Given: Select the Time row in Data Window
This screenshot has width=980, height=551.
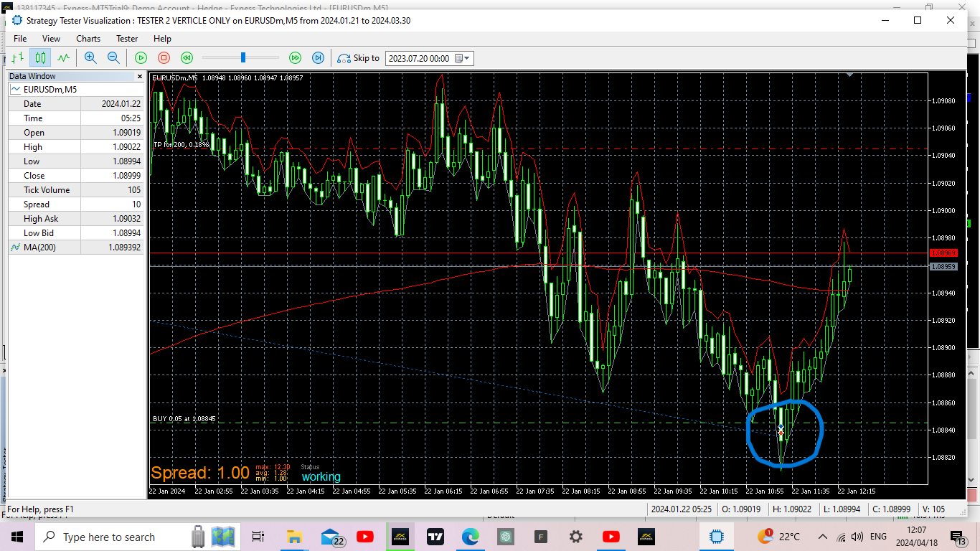Looking at the screenshot, I should [76, 118].
